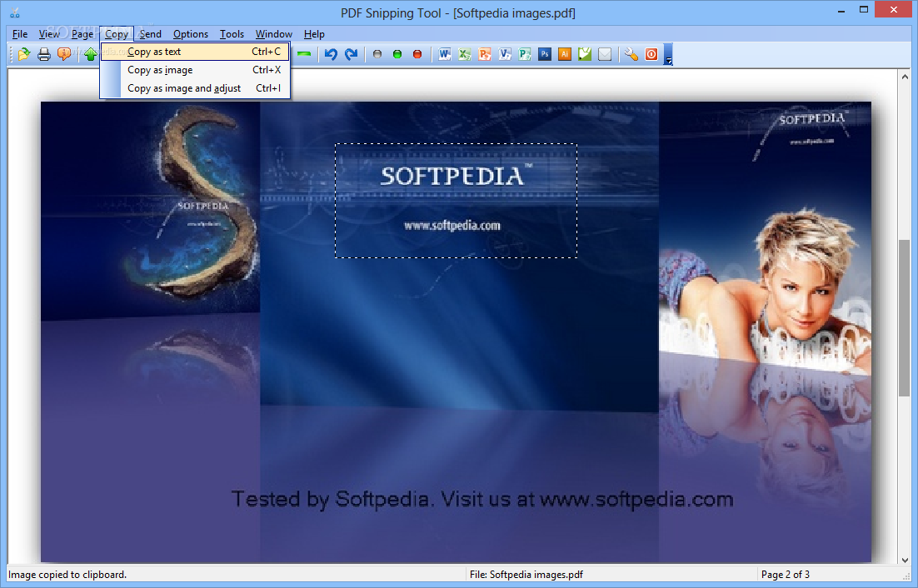Click the red power exit icon
918x588 pixels.
tap(651, 54)
